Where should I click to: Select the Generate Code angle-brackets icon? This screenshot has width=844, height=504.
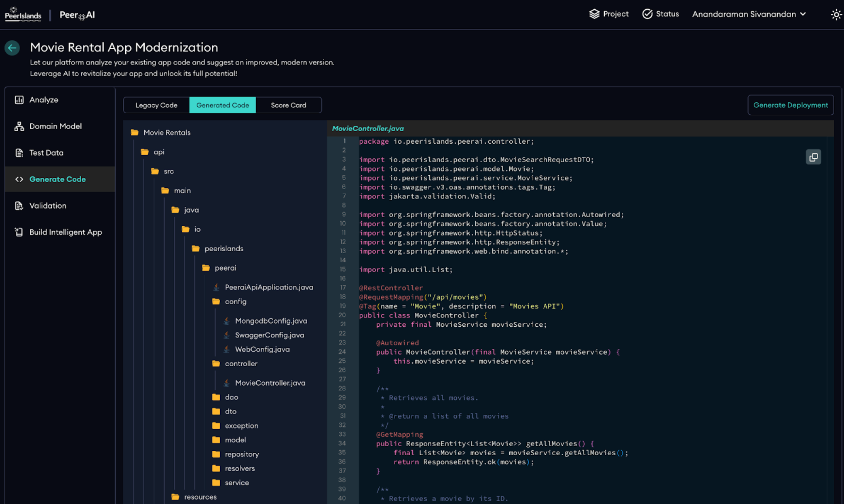19,179
